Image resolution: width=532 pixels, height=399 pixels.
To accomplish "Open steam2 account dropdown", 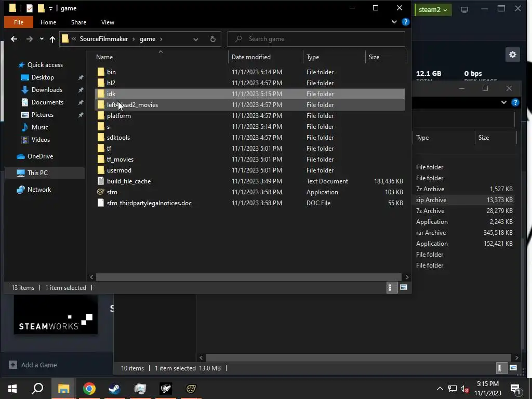I will pos(433,9).
